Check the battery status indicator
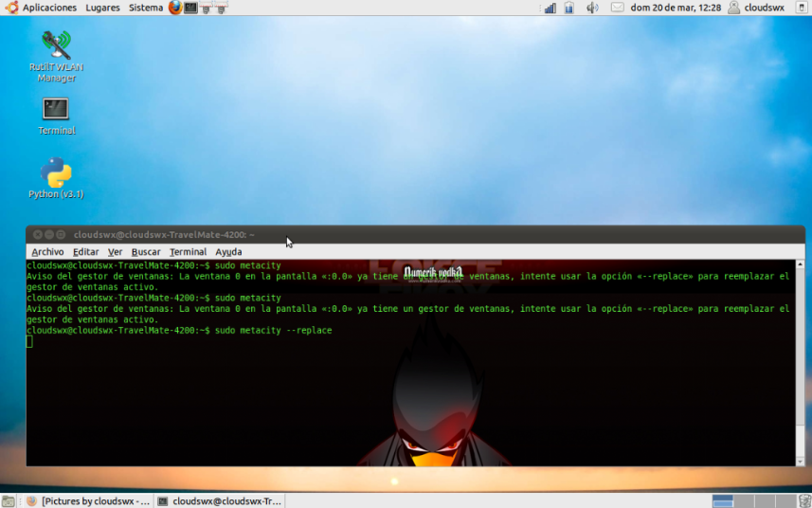812x508 pixels. tap(569, 8)
